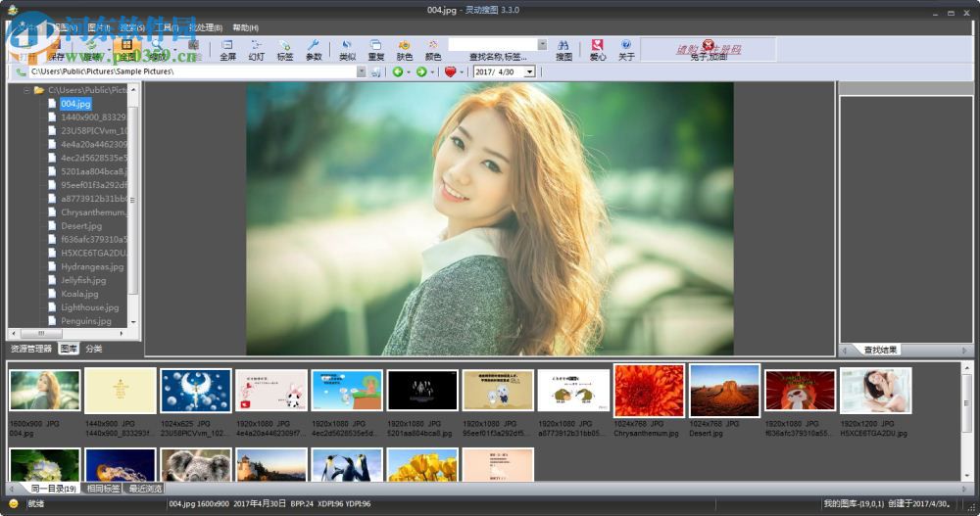
Task: Click the 搜图 binoculars search icon
Action: [563, 49]
